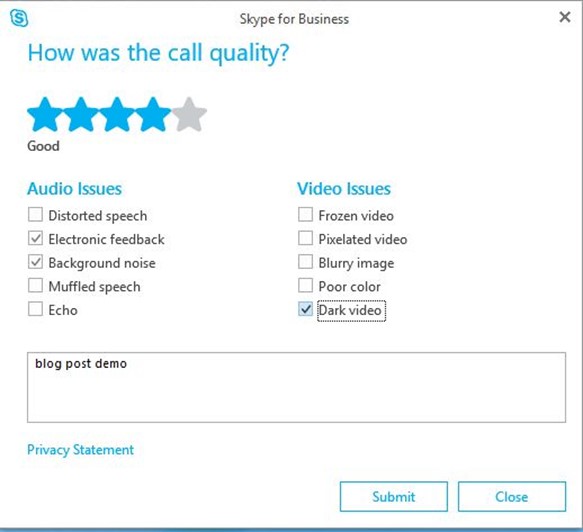
Task: Give five stars via the grey star
Action: 189,115
